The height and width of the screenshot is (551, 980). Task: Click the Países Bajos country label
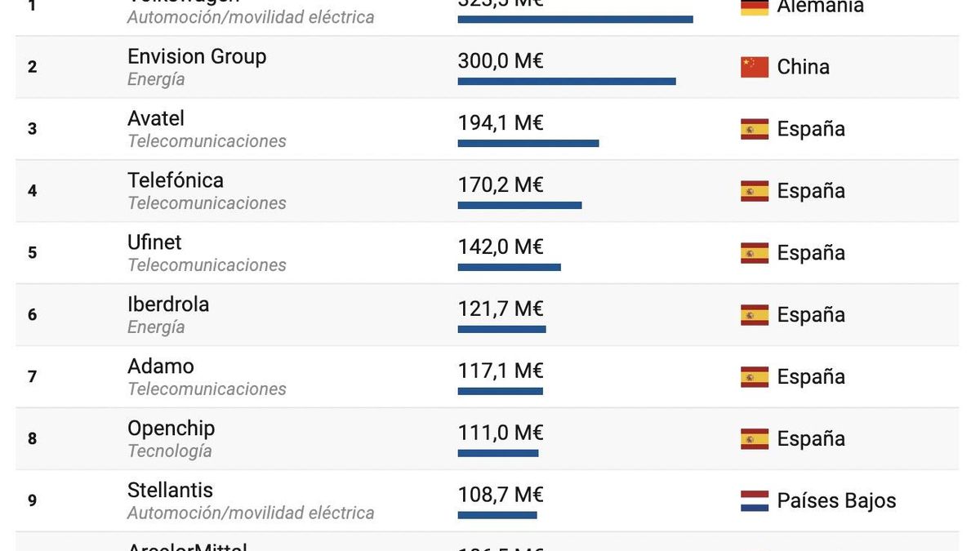pos(836,501)
